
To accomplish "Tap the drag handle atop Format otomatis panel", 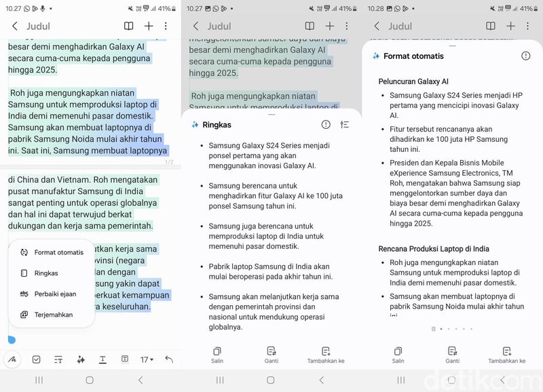I will tap(453, 45).
